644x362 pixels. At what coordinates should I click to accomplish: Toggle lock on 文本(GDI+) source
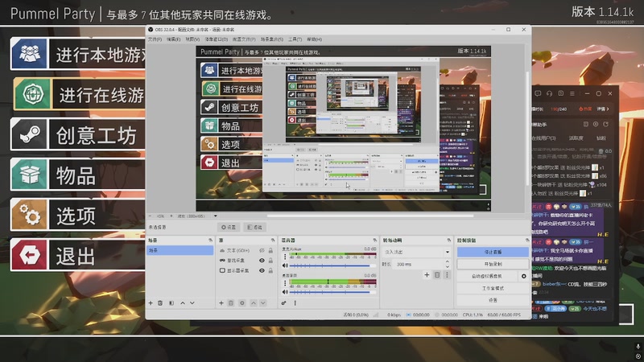[270, 250]
